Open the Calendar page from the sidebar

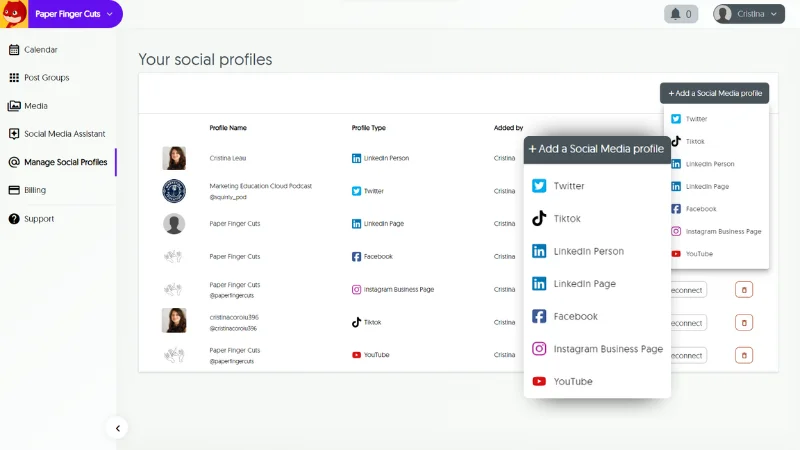point(40,50)
